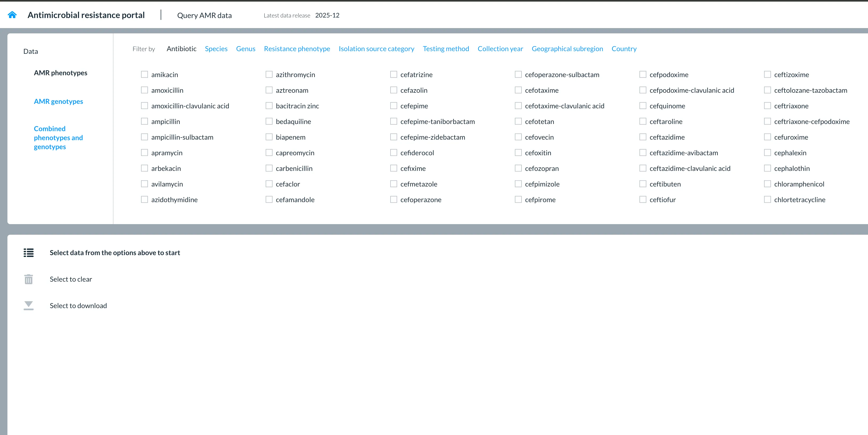The image size is (868, 435).
Task: Check the ceftiofur box
Action: click(643, 200)
